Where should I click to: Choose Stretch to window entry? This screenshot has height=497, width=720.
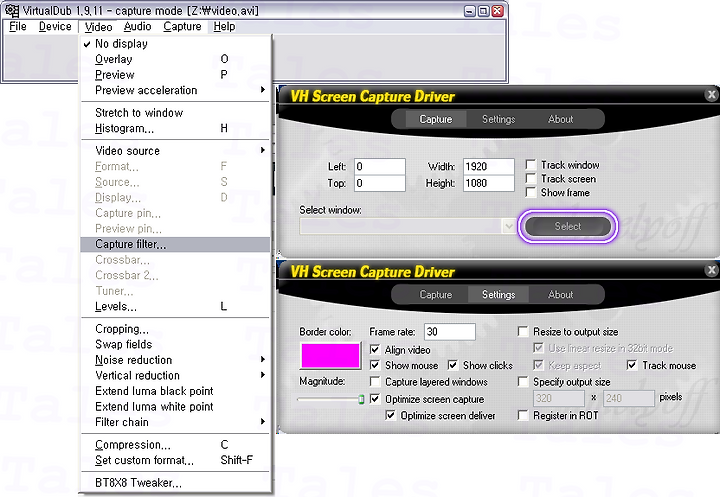175,113
